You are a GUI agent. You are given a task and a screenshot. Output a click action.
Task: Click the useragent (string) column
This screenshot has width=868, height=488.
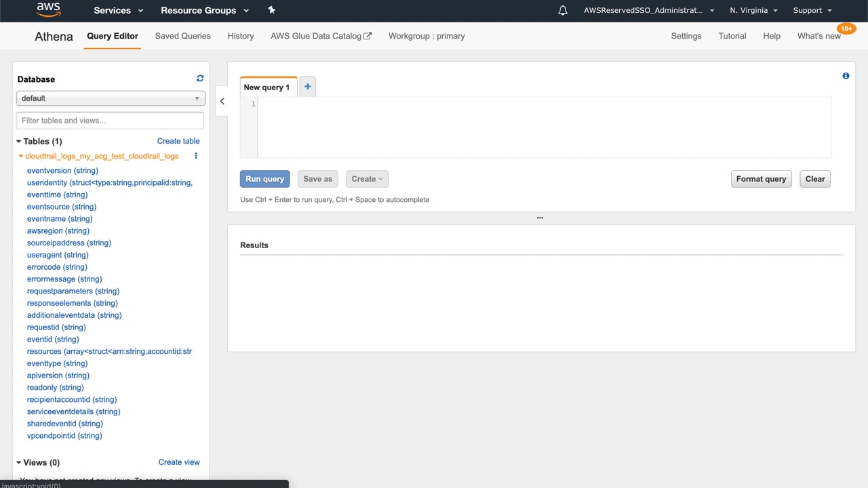point(58,256)
